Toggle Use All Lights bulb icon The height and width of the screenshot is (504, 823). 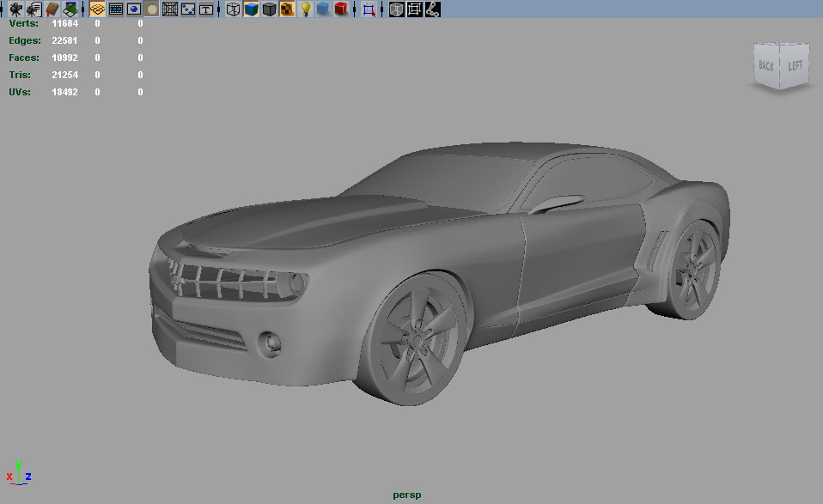coord(306,9)
